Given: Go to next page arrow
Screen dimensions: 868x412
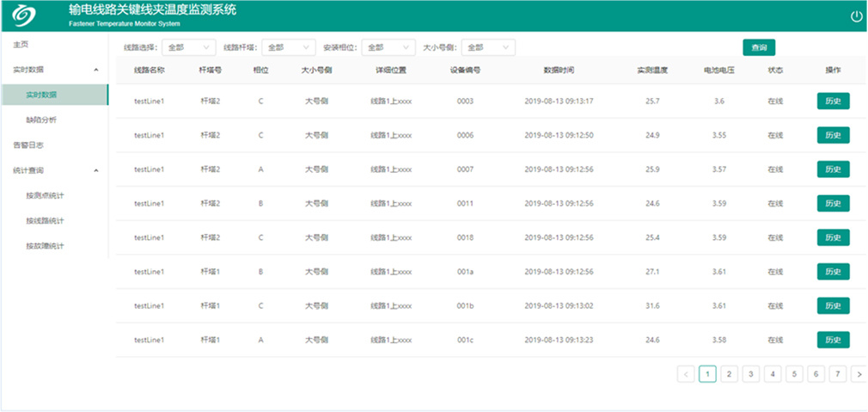Looking at the screenshot, I should [x=859, y=374].
